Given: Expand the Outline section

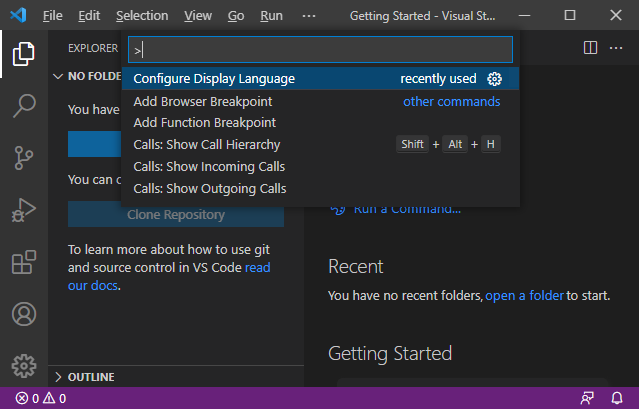Looking at the screenshot, I should [x=90, y=377].
